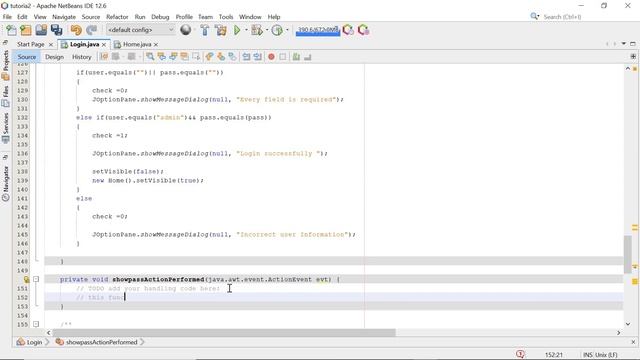Open the Files side panel
The height and width of the screenshot is (360, 640).
point(6,96)
